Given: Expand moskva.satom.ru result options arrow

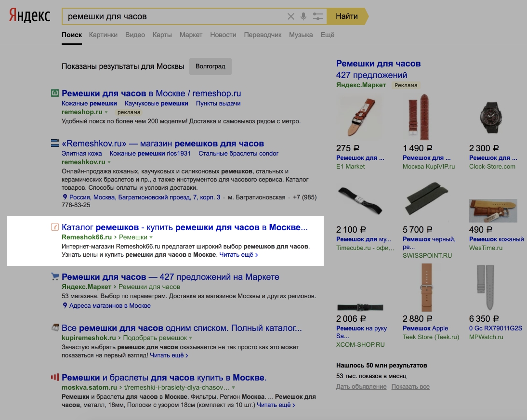Looking at the screenshot, I should click(x=234, y=388).
